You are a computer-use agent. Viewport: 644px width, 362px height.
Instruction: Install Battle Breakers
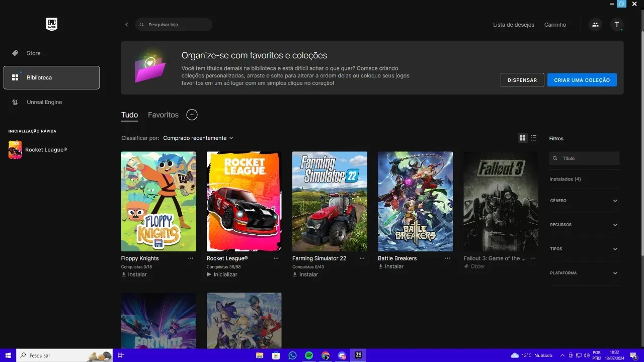[391, 266]
